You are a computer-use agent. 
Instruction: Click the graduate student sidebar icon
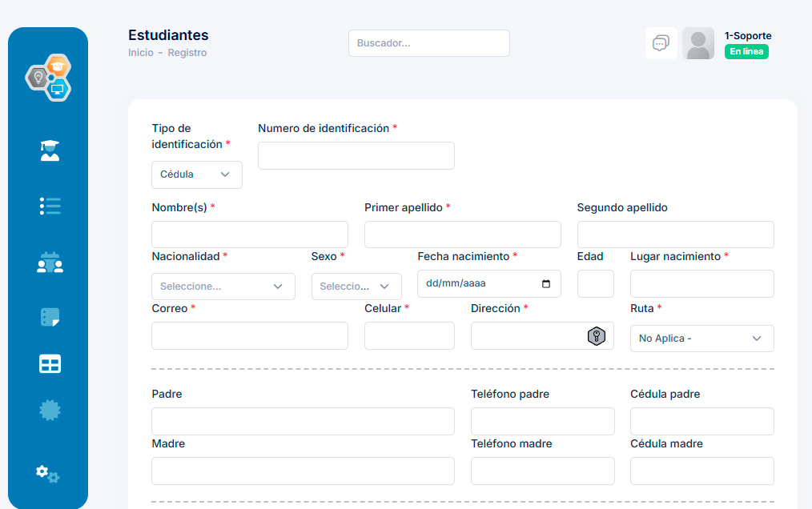50,150
